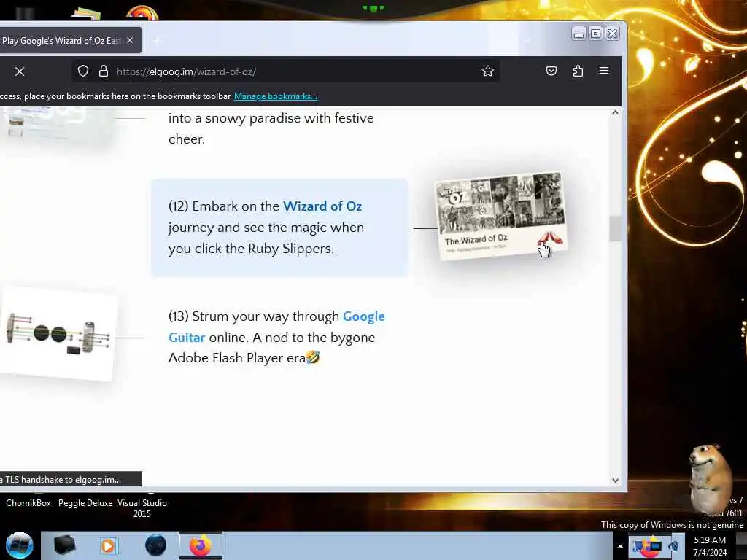Switch to Firefox in the taskbar

(x=200, y=545)
